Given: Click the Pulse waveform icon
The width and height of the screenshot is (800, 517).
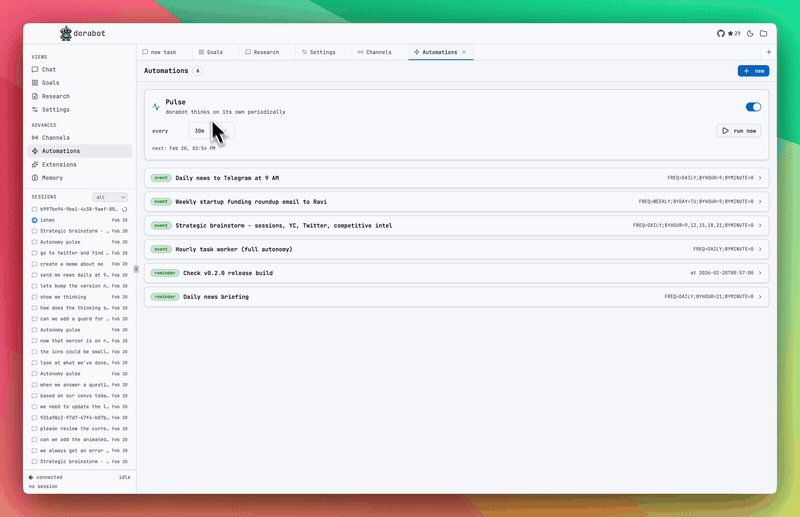Looking at the screenshot, I should 156,107.
